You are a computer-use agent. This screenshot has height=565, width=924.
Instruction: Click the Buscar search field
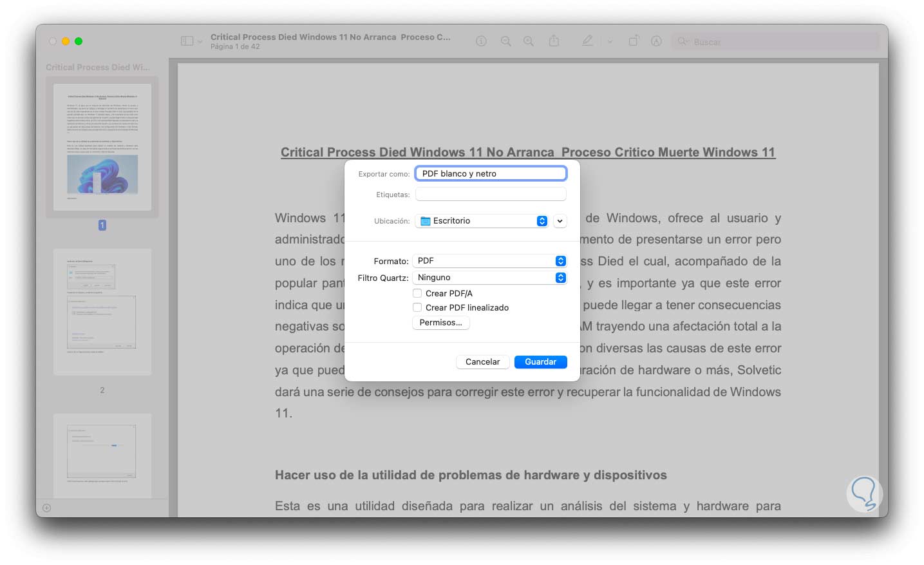(x=775, y=42)
